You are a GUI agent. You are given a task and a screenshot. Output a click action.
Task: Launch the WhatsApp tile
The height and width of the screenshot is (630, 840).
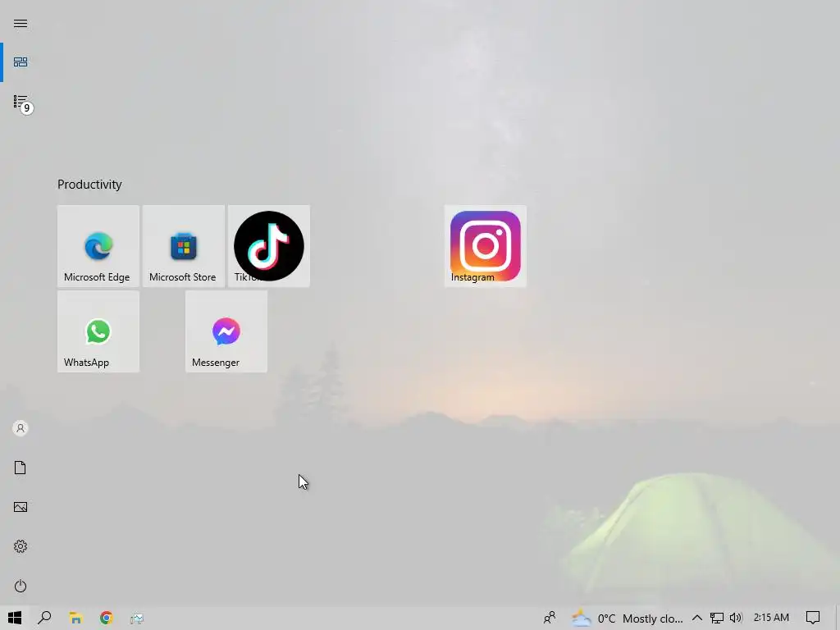[x=98, y=331]
